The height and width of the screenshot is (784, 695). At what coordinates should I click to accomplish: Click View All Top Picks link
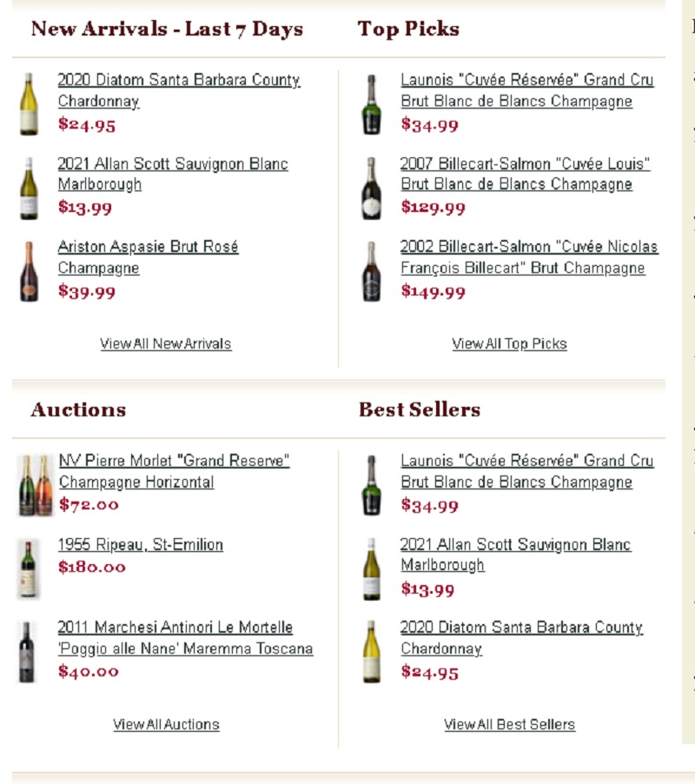coord(509,344)
